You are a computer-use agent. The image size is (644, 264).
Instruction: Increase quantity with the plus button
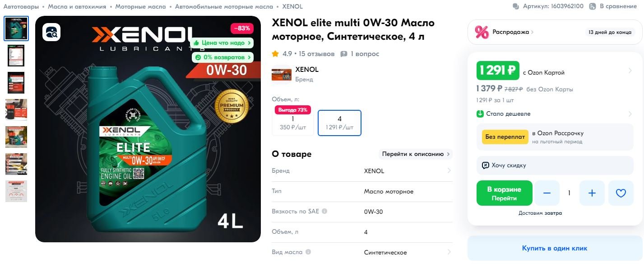tap(592, 193)
